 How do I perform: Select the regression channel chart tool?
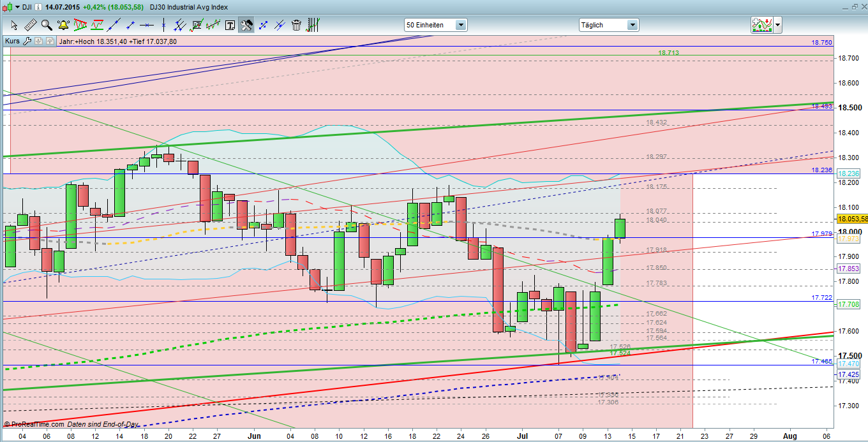point(213,25)
